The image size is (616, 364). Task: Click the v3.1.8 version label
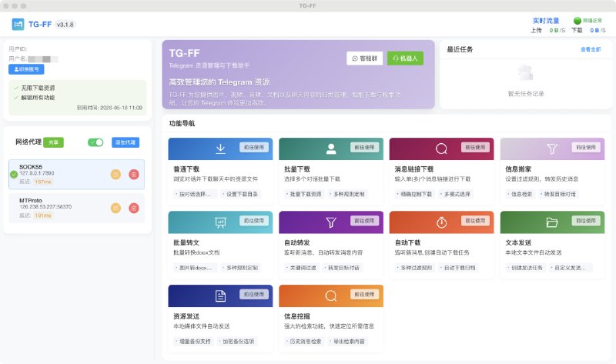click(65, 25)
